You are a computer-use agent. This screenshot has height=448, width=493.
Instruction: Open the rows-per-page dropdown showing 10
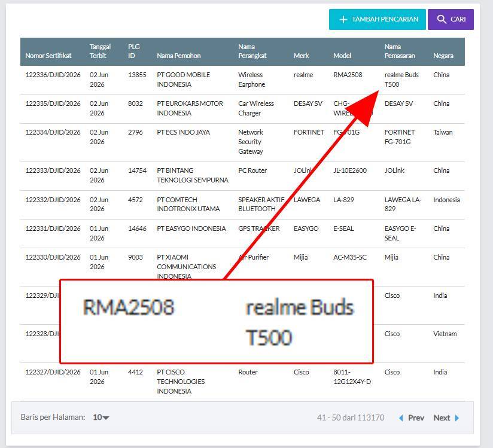[101, 417]
